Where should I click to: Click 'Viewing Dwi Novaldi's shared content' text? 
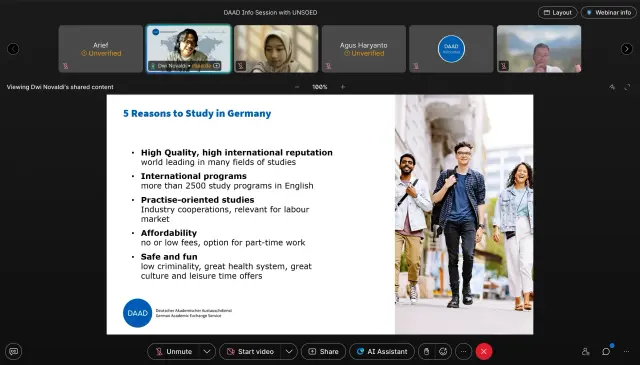(x=60, y=87)
